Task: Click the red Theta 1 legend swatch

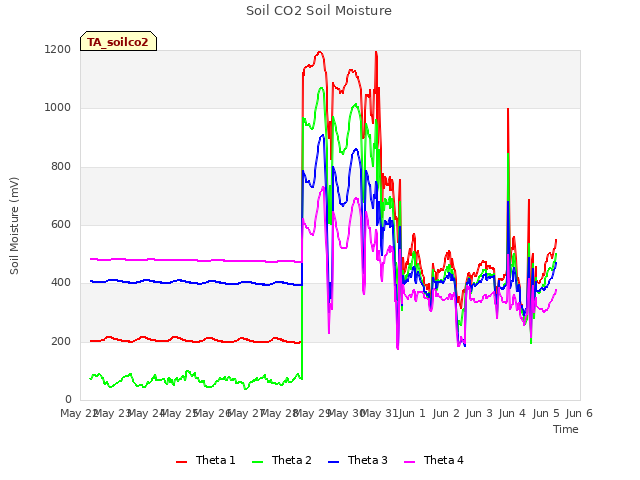Action: (182, 461)
